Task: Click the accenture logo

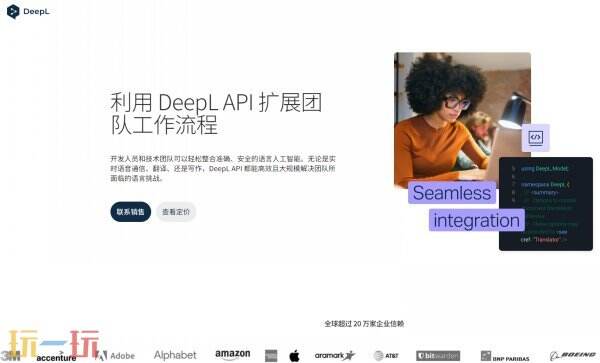Action: 56,357
